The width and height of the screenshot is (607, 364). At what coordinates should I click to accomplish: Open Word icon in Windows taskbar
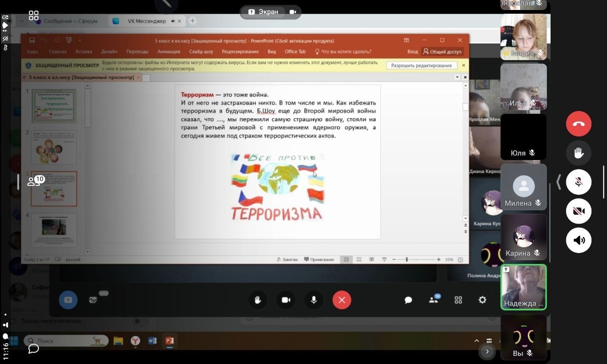coord(152,341)
